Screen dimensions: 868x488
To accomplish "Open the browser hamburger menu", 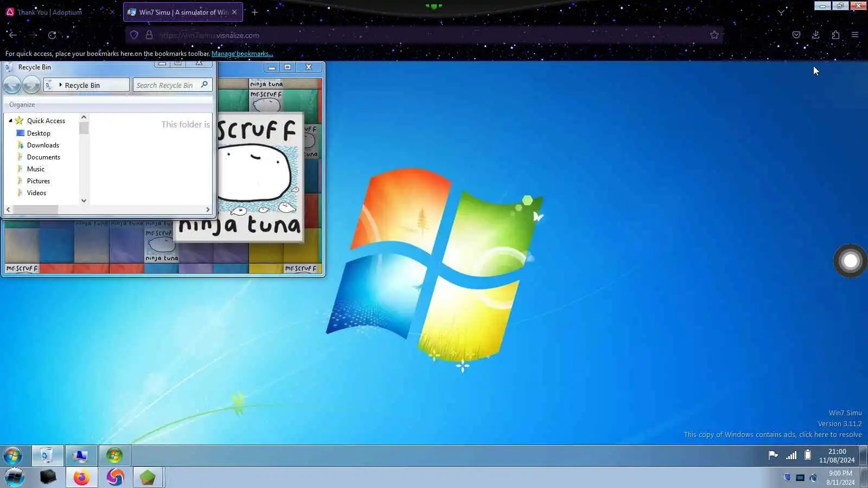I will pos(855,35).
